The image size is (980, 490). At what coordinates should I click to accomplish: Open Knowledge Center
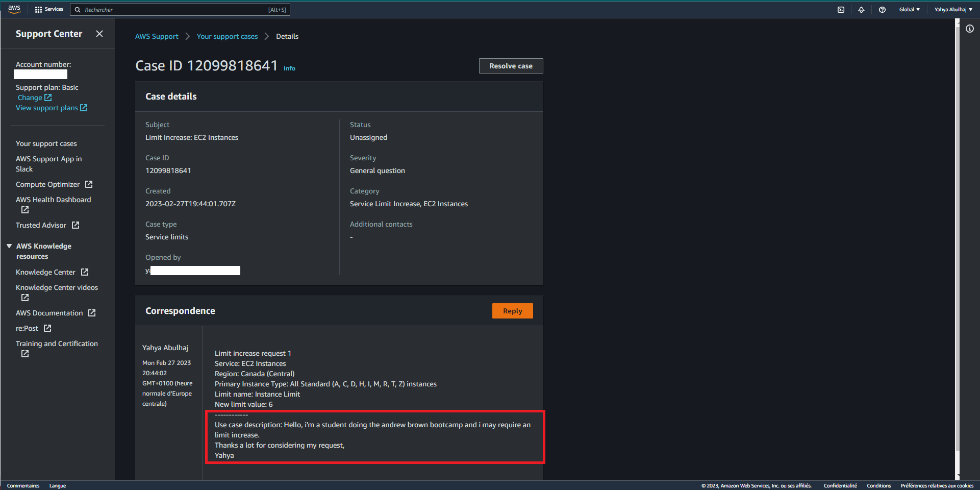click(x=45, y=272)
